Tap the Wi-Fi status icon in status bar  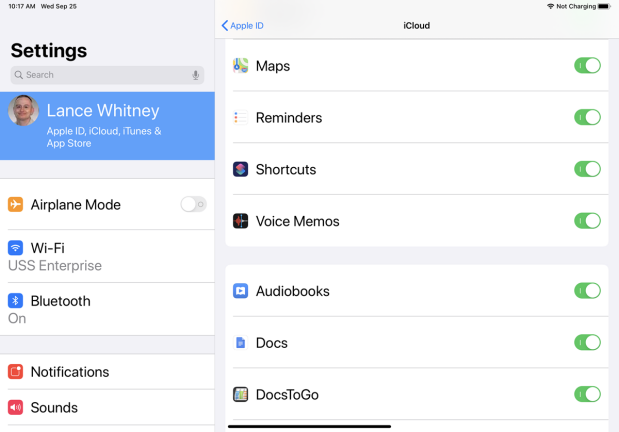(550, 6)
